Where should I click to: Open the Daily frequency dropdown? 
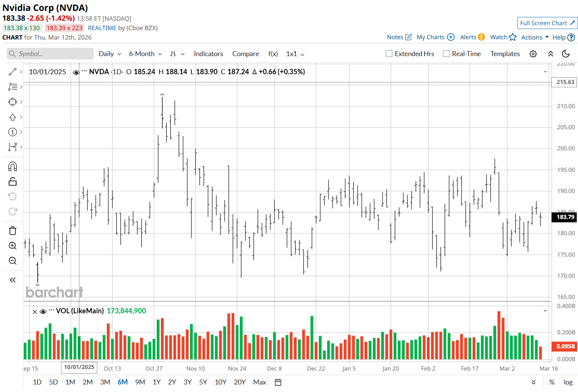click(110, 54)
